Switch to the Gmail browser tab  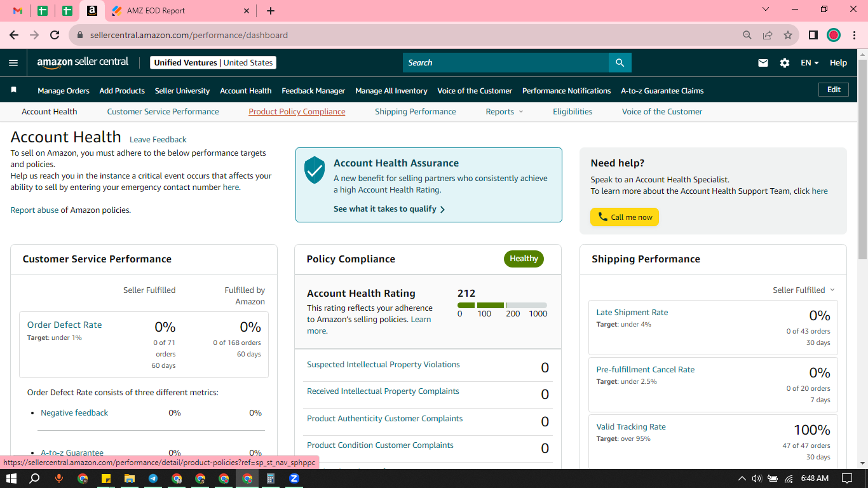(18, 11)
